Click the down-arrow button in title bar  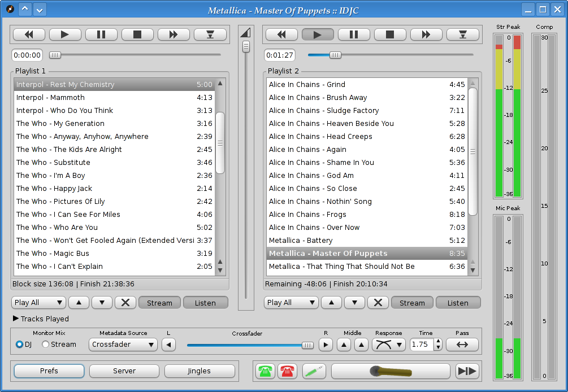pyautogui.click(x=40, y=9)
